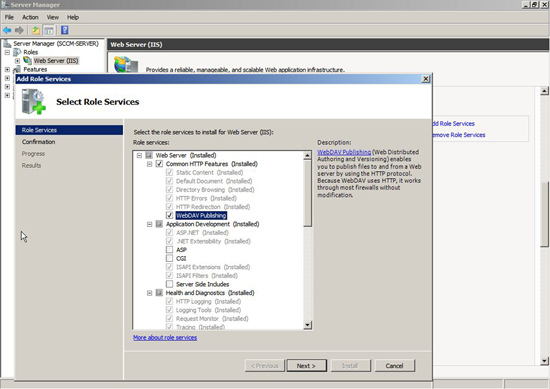
Task: Click Add Role Services link in background window
Action: tap(453, 123)
